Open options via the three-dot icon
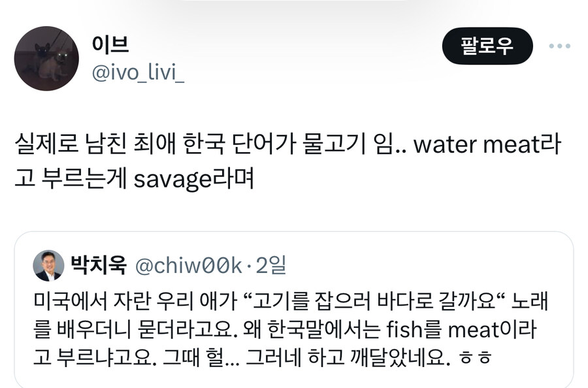Screen dimensions: 588x388 click(559, 44)
